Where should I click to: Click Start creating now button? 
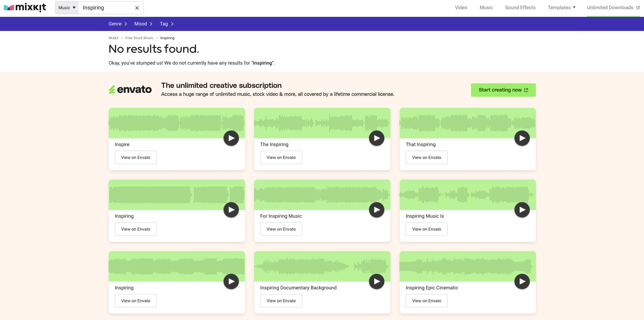[x=503, y=90]
